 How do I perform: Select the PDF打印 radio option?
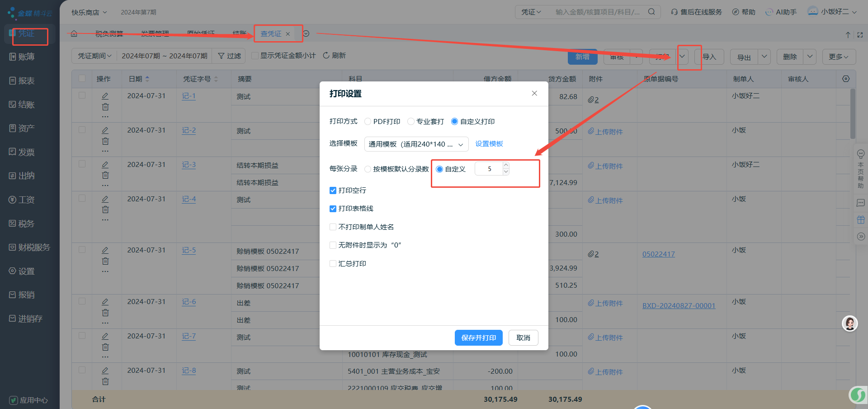point(368,122)
